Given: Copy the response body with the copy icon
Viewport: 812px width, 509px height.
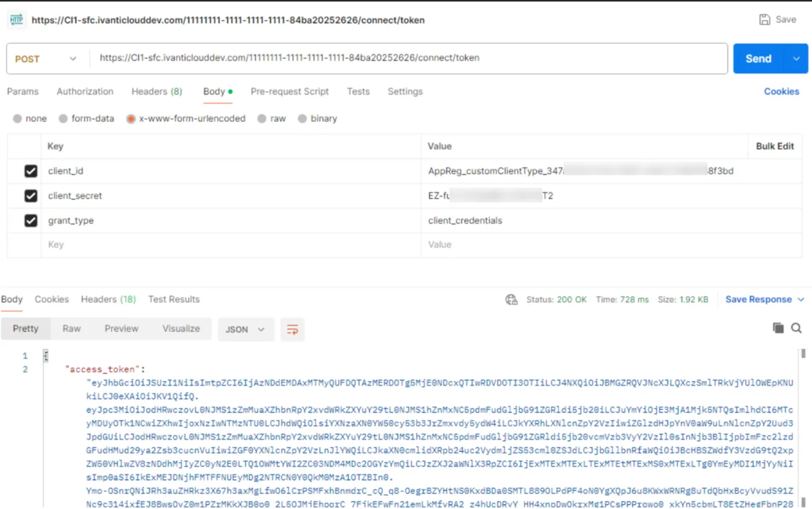Looking at the screenshot, I should click(x=778, y=328).
